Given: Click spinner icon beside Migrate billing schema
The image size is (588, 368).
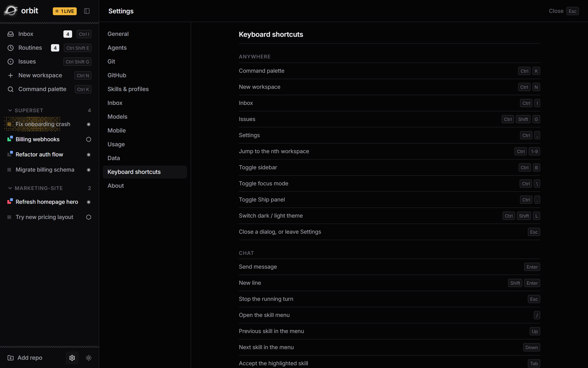Looking at the screenshot, I should (x=89, y=170).
